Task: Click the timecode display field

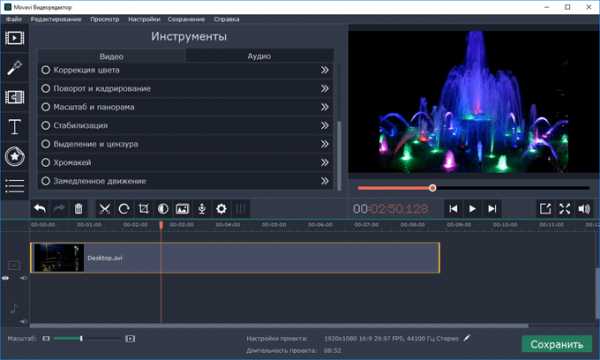Action: tap(390, 209)
